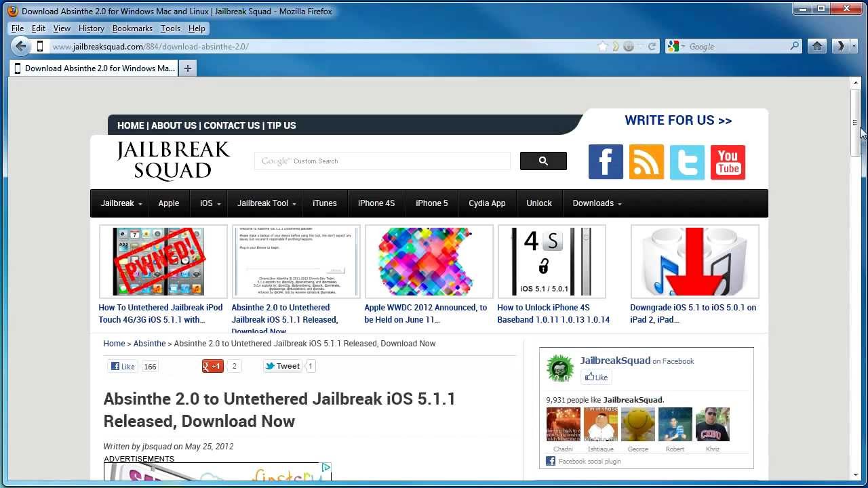868x488 pixels.
Task: Click the Google search engine icon
Action: [x=672, y=46]
